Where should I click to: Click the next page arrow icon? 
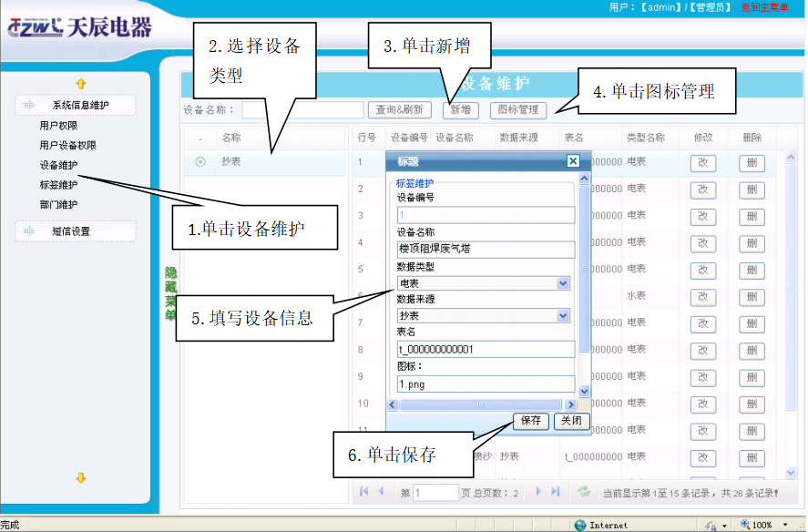tap(538, 491)
